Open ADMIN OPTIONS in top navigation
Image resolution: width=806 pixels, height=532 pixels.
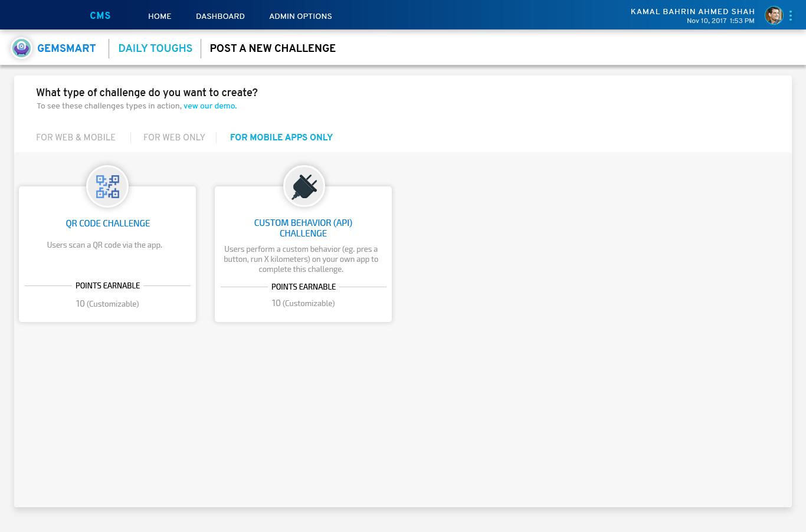300,17
